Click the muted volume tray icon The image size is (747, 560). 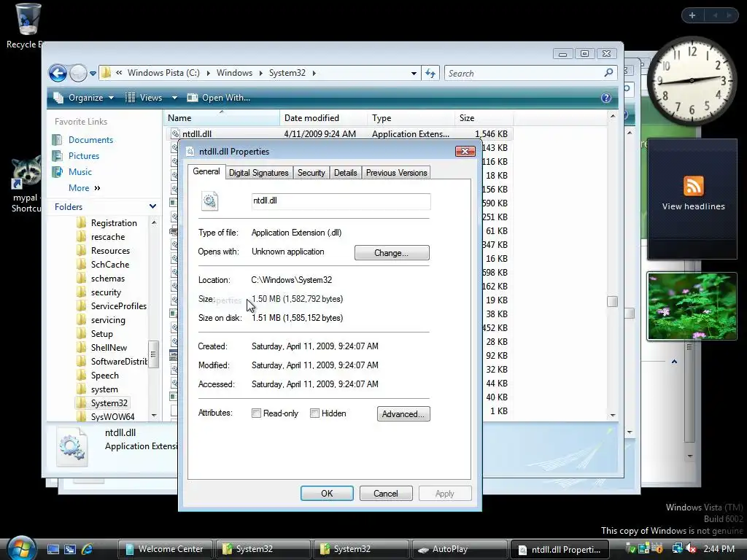pyautogui.click(x=690, y=548)
